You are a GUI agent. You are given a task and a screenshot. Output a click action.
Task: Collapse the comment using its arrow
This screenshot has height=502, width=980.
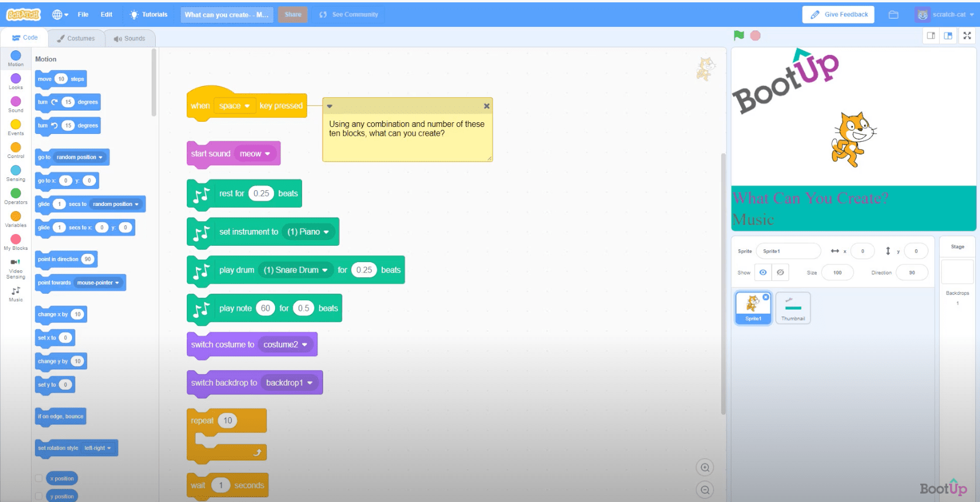(330, 106)
